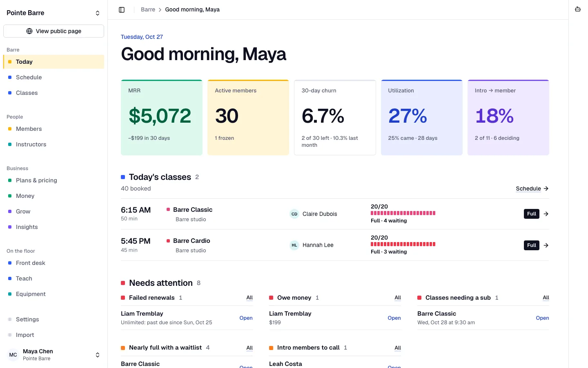588x368 pixels.
Task: Click arrow icon on Barre Cardio row
Action: click(546, 245)
